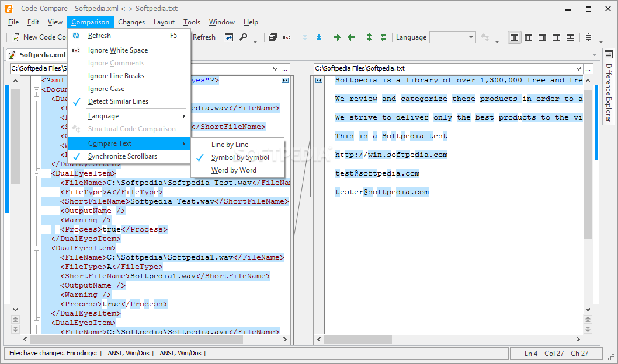Browse for the right file with ellipsis button

coord(588,68)
